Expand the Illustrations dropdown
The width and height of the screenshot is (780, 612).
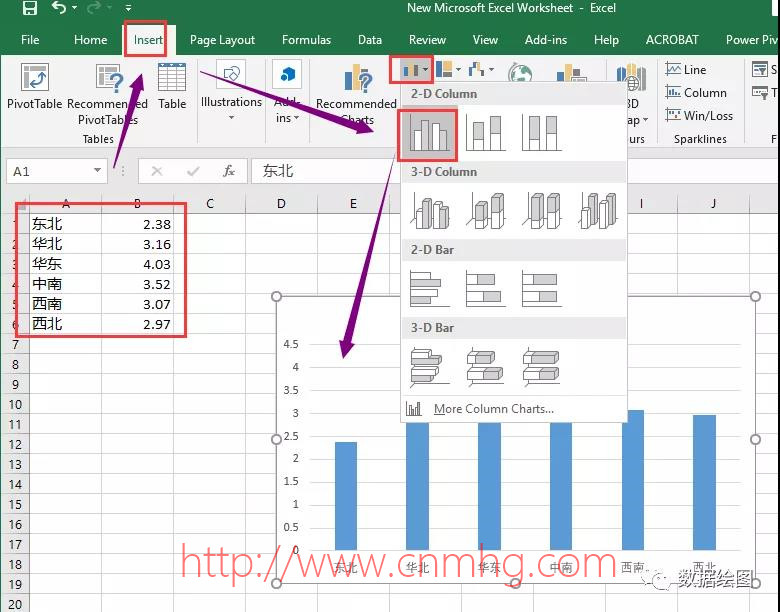pos(231,90)
